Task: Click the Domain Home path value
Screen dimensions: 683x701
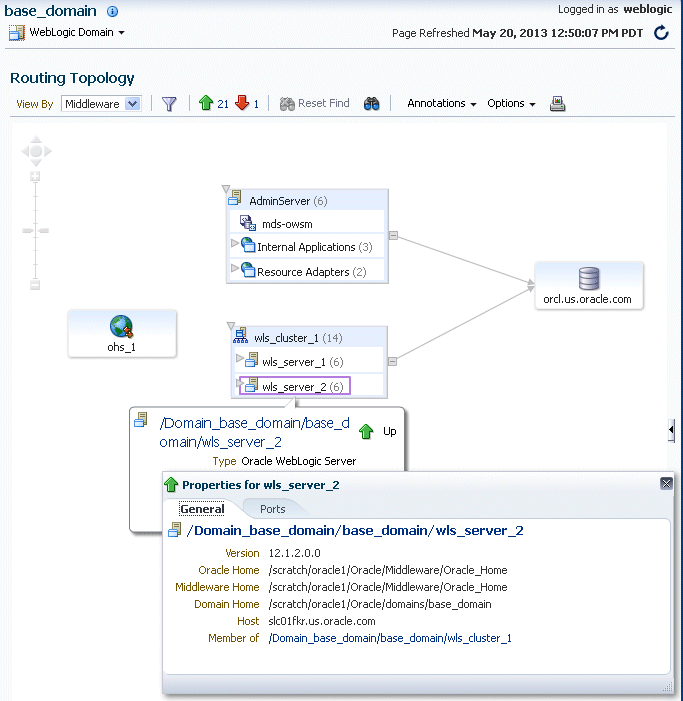Action: pyautogui.click(x=379, y=604)
